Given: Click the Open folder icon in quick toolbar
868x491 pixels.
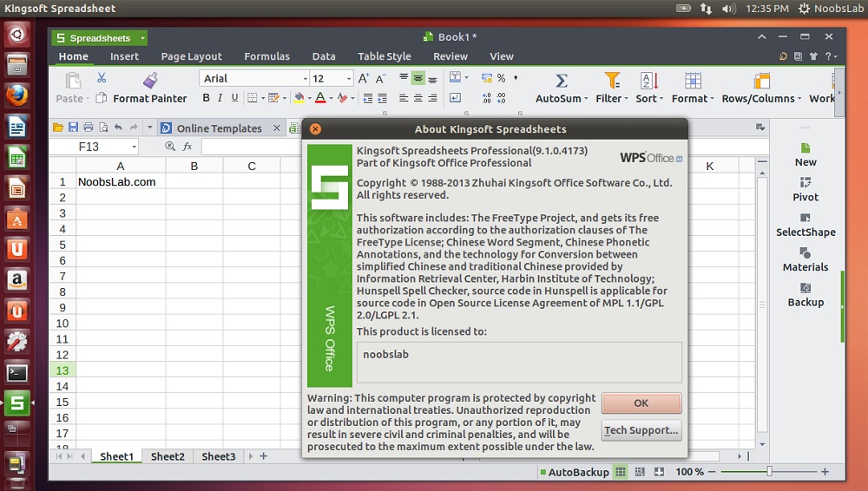Looking at the screenshot, I should point(57,128).
